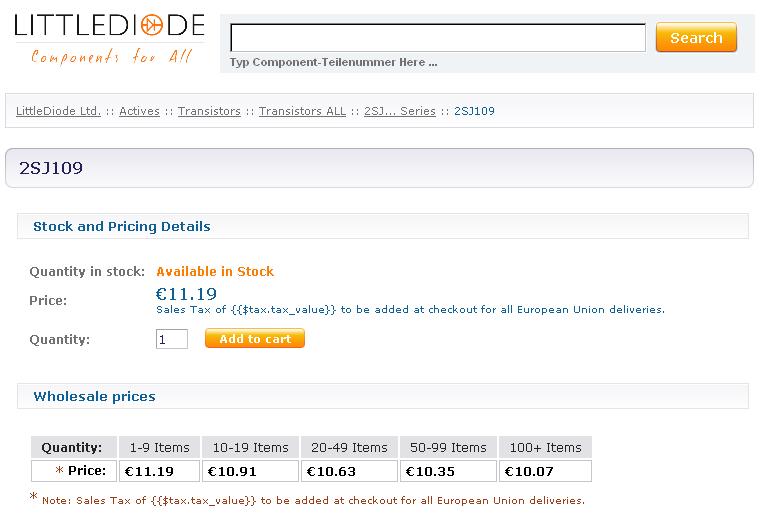Navigate to Transistors ALL breadcrumb
Screen dimensions: 760x513
point(302,111)
